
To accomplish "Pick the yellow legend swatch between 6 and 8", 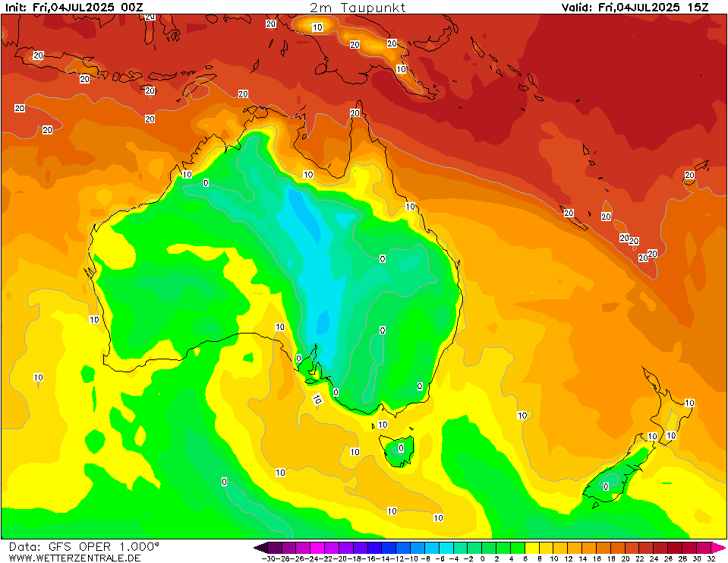I will click(532, 548).
